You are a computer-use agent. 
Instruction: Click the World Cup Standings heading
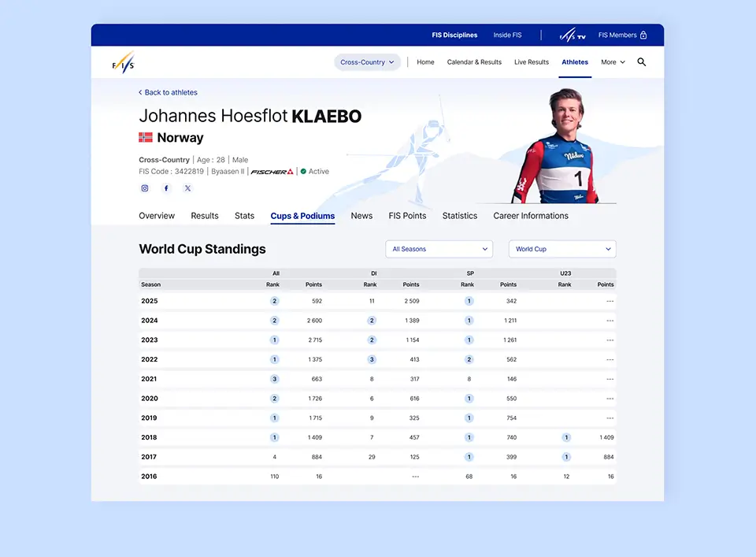(202, 249)
